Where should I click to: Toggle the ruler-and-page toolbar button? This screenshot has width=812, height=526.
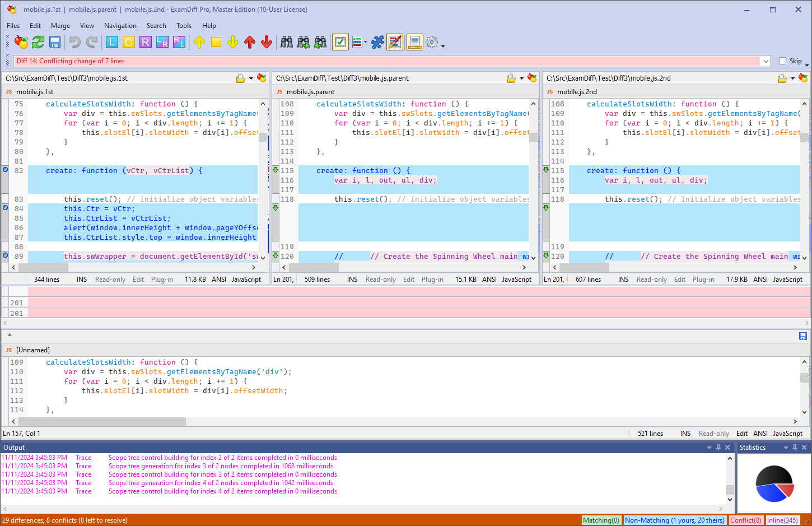414,42
